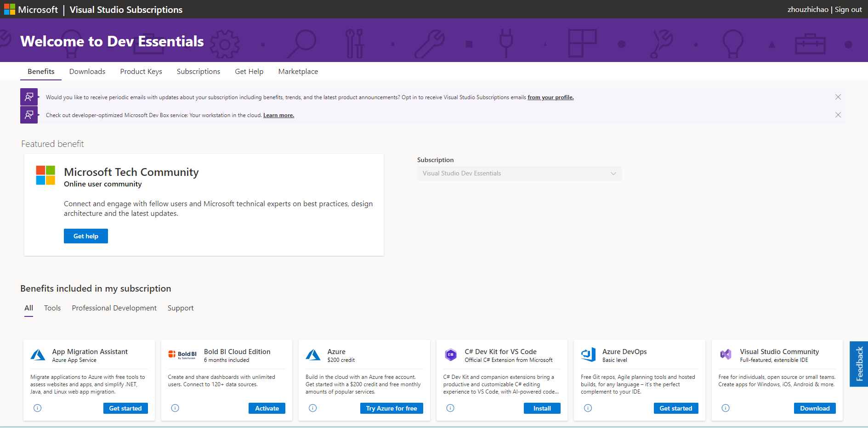Click the Dev Box notification icon
Viewport: 868px width, 428px height.
tap(29, 115)
